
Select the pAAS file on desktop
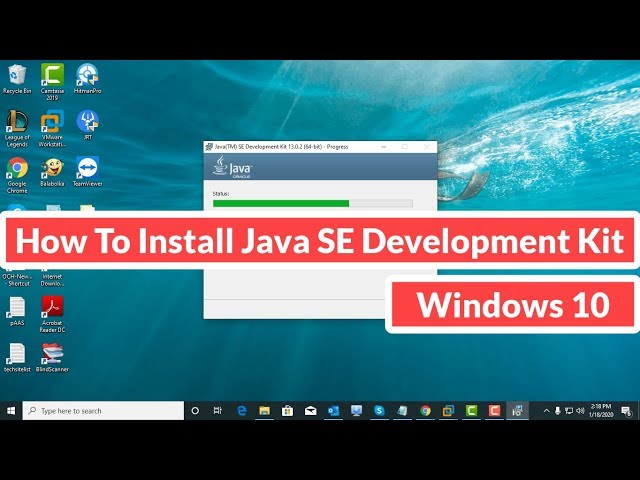17,311
